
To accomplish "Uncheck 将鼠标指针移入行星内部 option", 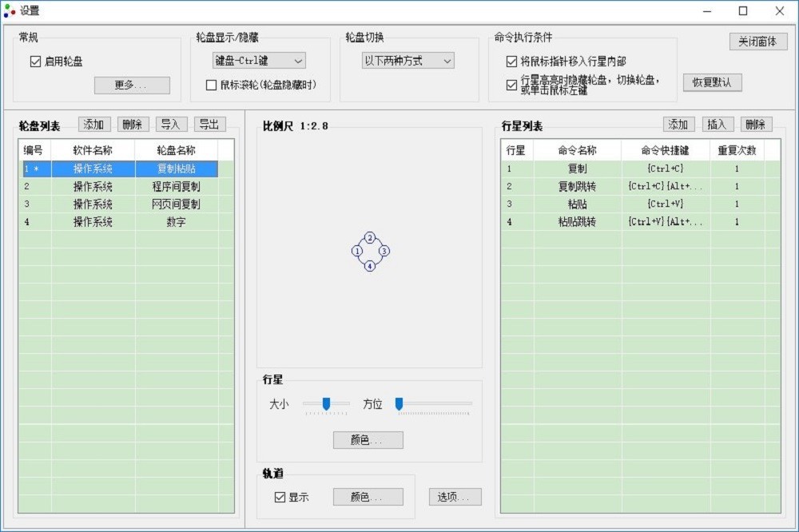I will (x=511, y=62).
